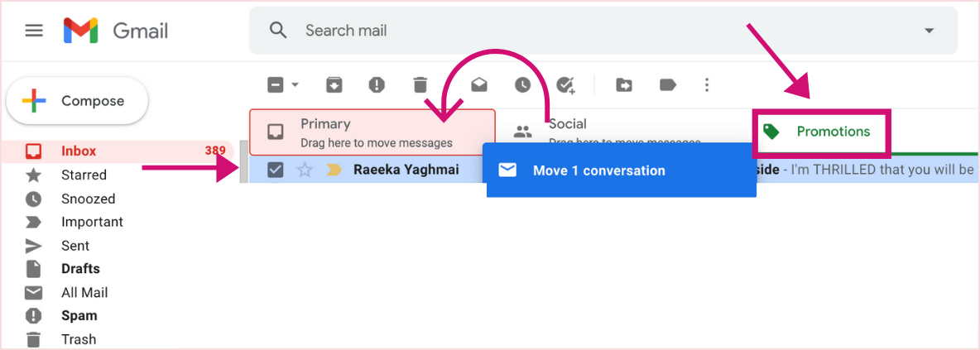980x350 pixels.
Task: Delete with the toolbar trash icon
Action: pyautogui.click(x=420, y=85)
